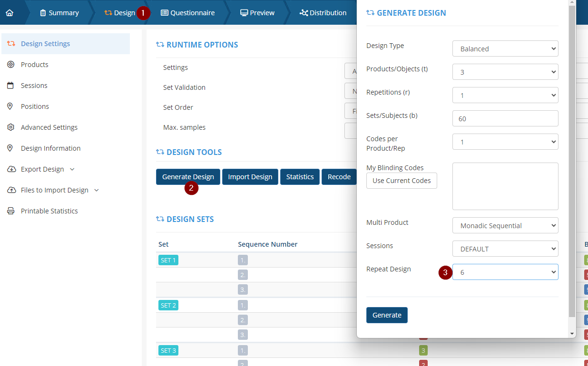Viewport: 588px width, 366px height.
Task: Open the Design Type dropdown
Action: 505,48
